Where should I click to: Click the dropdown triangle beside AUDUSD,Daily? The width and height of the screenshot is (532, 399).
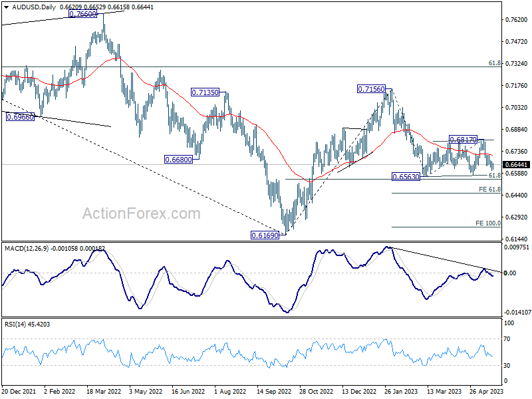point(6,7)
